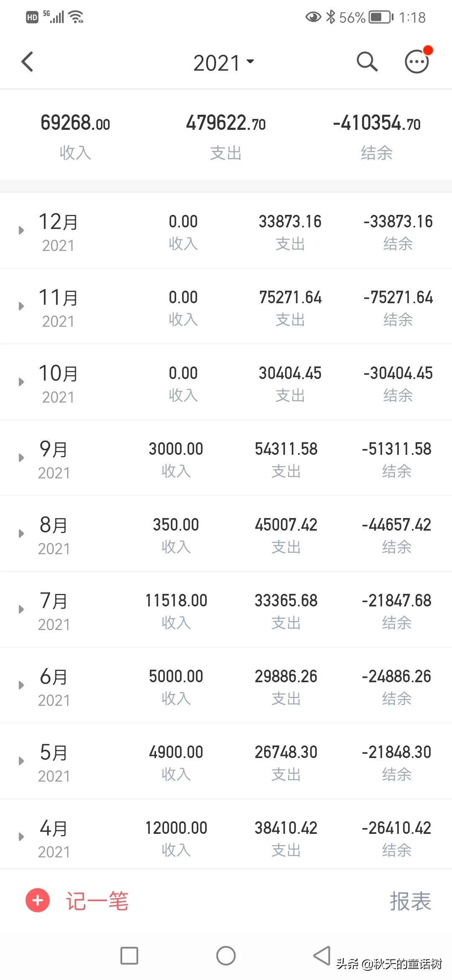Expand the 11月 2021 row arrow
Viewport: 452px width, 980px height.
(x=21, y=306)
